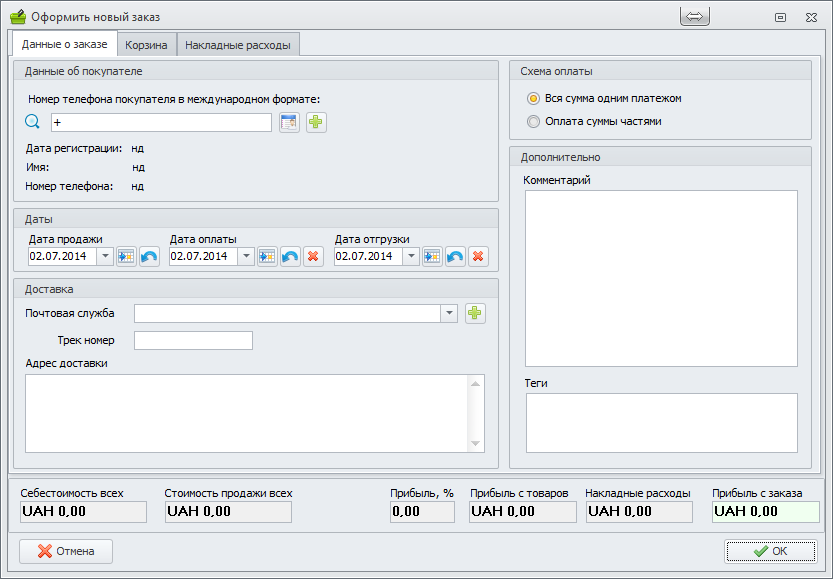This screenshot has height=579, width=833.
Task: Confirm the order with OK button
Action: [x=771, y=551]
